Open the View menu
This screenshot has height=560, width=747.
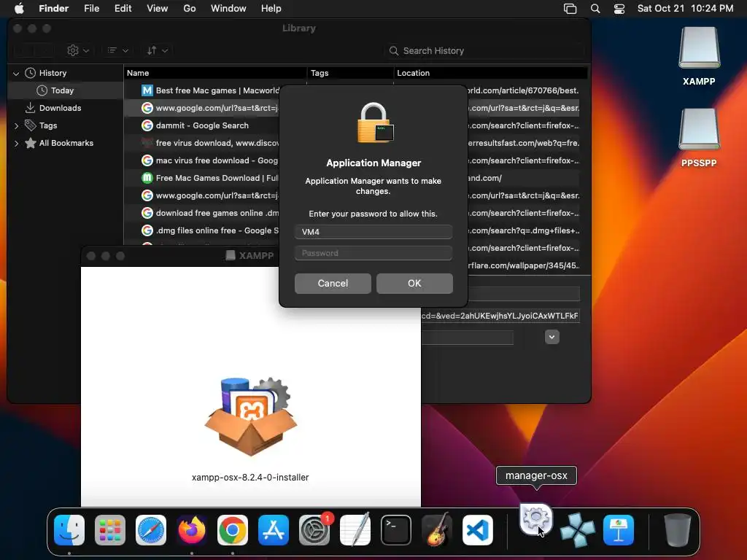[158, 9]
